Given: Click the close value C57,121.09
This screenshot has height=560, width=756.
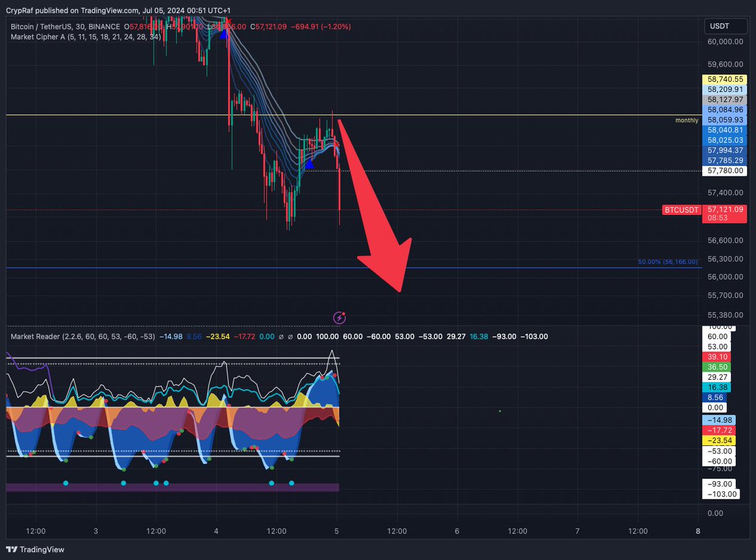Looking at the screenshot, I should click(268, 26).
